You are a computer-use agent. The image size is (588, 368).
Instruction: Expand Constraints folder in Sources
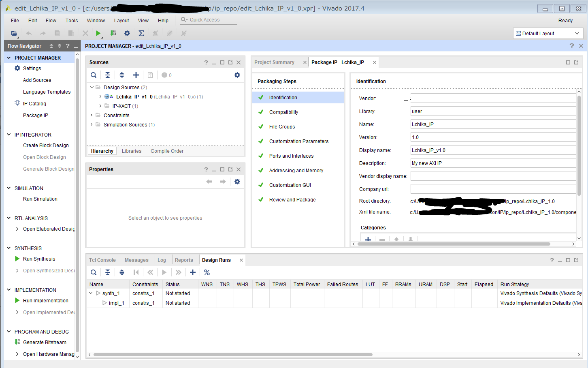click(92, 115)
